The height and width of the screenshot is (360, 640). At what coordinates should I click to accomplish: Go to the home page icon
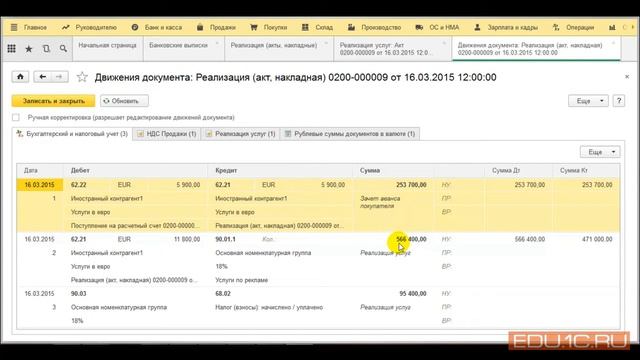pos(20,76)
